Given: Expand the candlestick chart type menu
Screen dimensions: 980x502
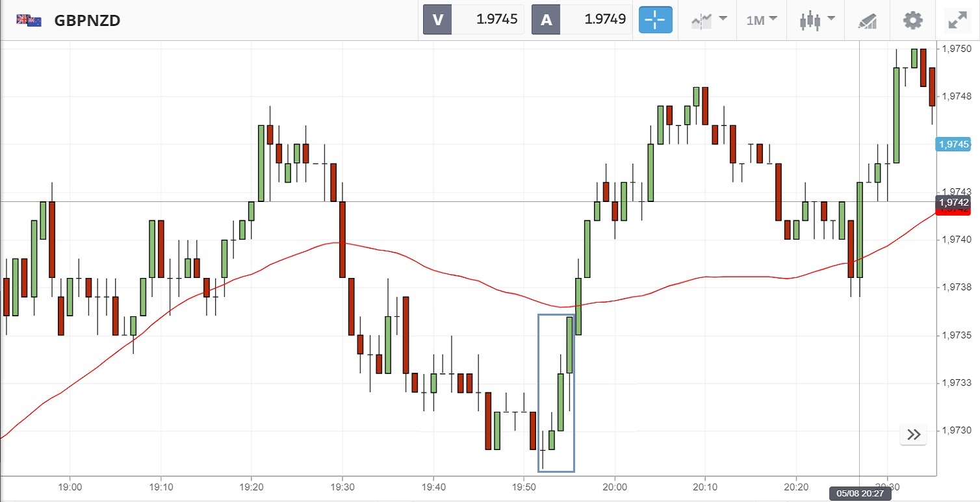Looking at the screenshot, I should [x=817, y=20].
